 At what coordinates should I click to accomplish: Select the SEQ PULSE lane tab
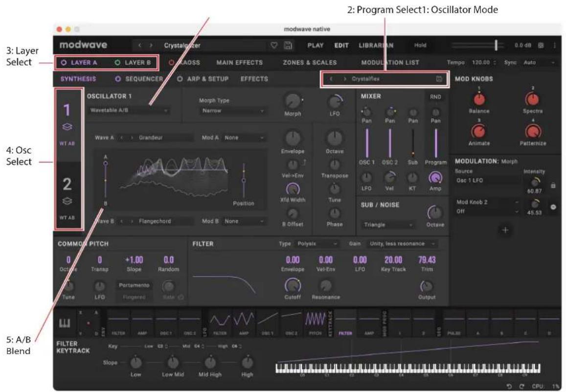pos(454,323)
